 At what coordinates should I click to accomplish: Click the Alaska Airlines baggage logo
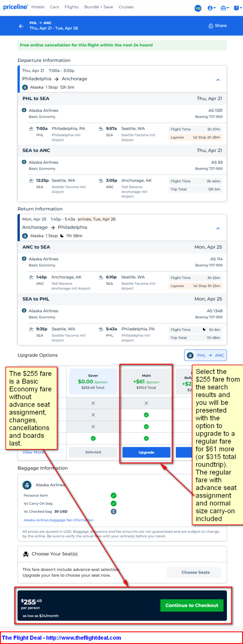click(27, 485)
